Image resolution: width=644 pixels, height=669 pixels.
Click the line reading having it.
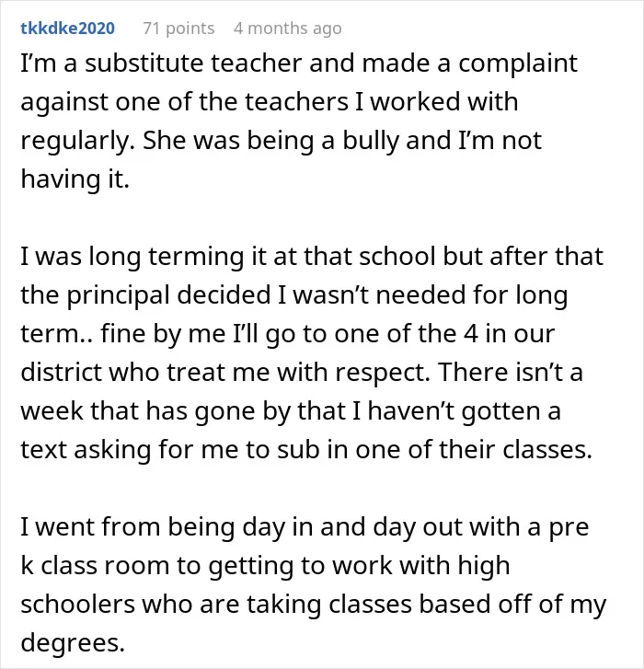pyautogui.click(x=75, y=179)
